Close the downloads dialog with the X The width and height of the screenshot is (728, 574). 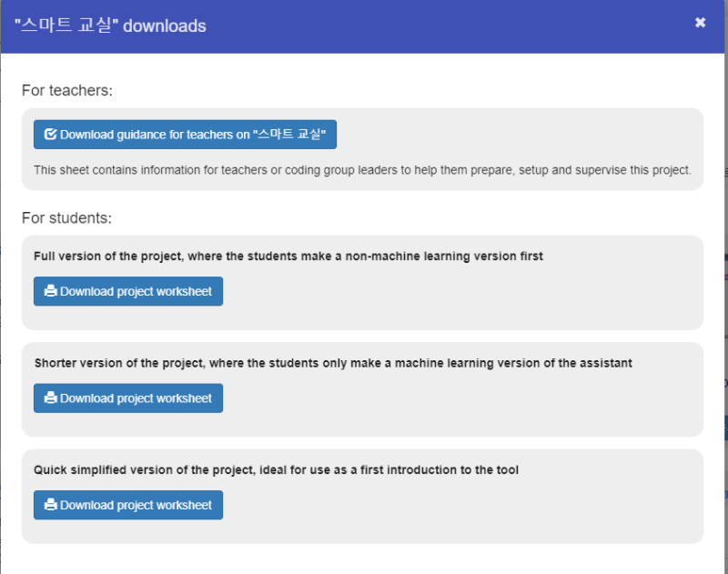[700, 23]
